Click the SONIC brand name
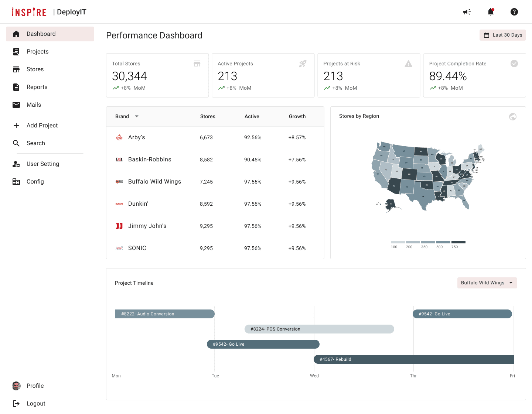532x414 pixels. point(137,248)
